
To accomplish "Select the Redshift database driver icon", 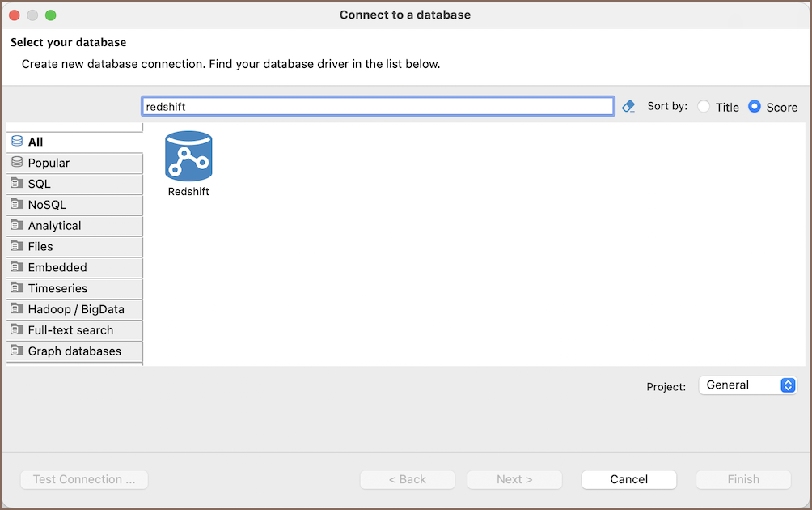I will click(x=188, y=156).
